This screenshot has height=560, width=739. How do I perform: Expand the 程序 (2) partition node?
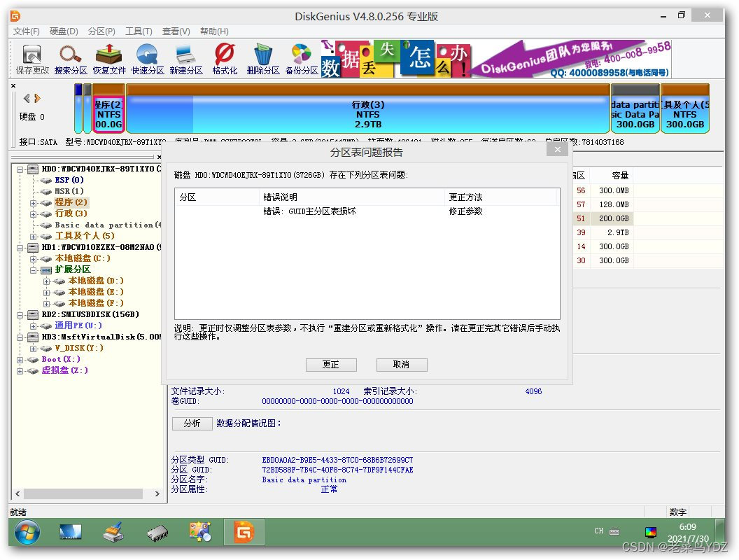pyautogui.click(x=33, y=203)
